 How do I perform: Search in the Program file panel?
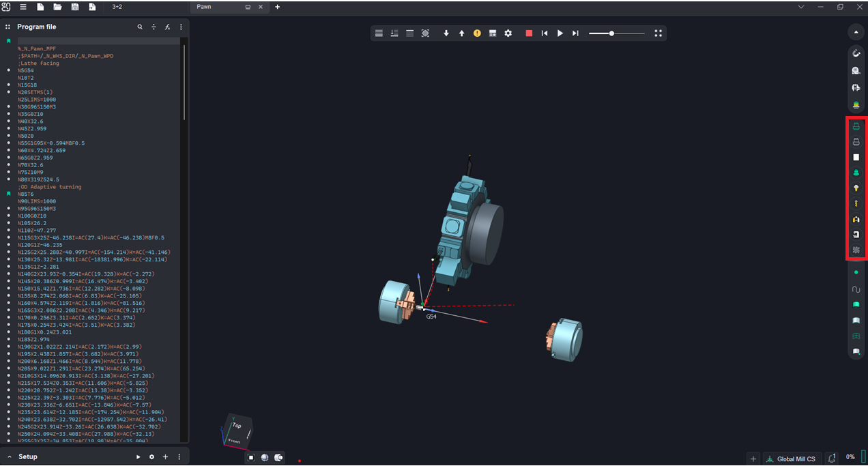[140, 27]
